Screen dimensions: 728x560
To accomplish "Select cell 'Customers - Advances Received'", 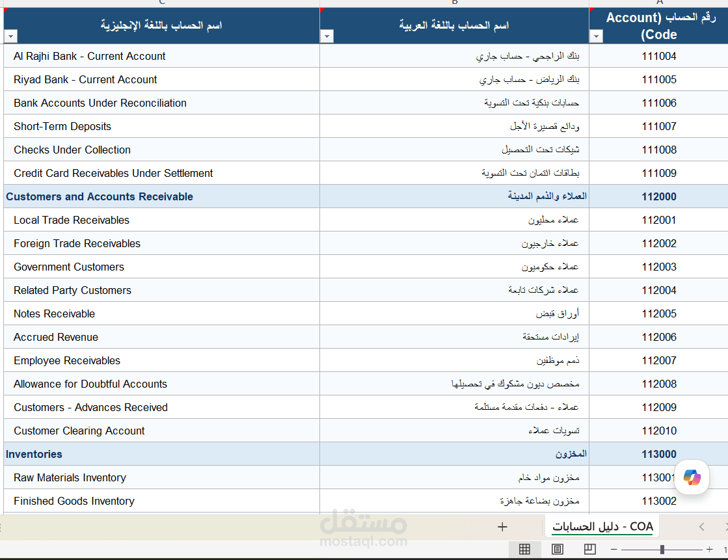I will pyautogui.click(x=161, y=407).
